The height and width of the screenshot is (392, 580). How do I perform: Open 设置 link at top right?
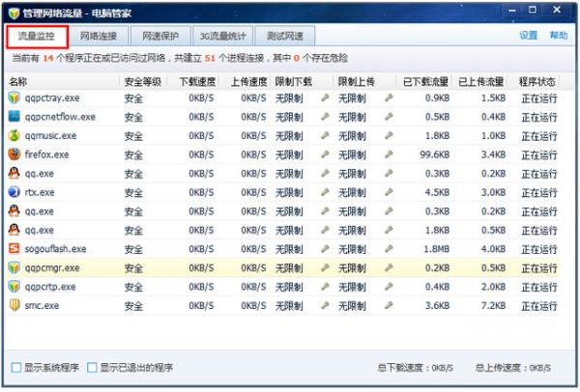coord(528,36)
